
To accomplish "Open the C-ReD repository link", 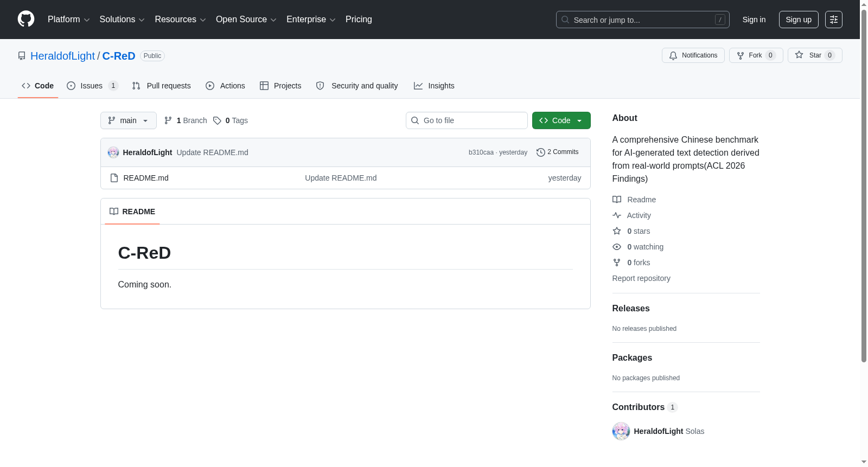I will (119, 56).
